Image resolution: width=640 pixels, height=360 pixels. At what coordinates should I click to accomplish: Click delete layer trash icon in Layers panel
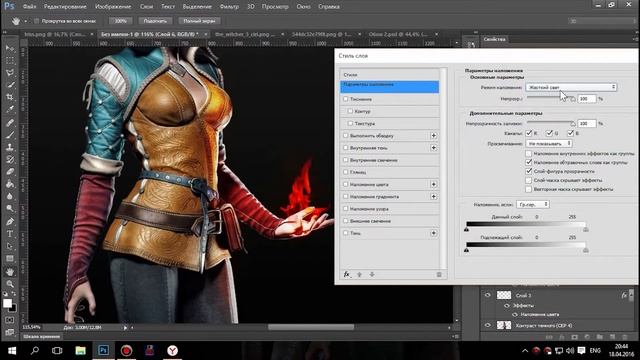(x=624, y=337)
